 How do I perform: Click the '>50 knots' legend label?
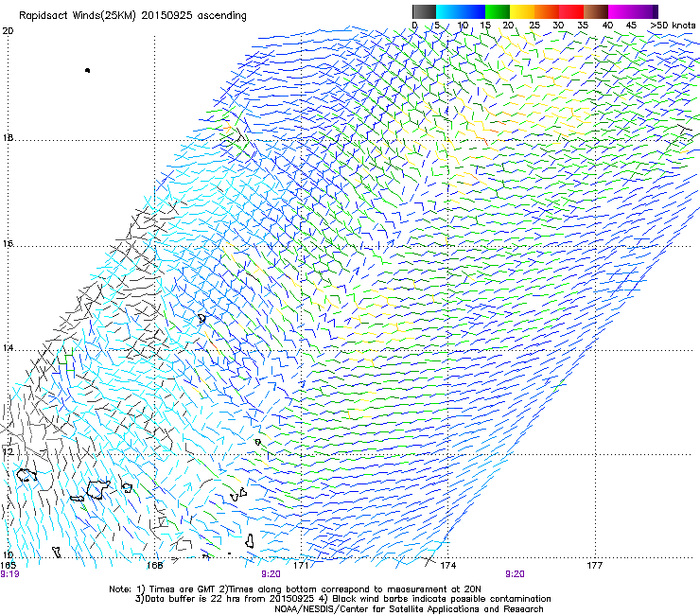(x=673, y=26)
